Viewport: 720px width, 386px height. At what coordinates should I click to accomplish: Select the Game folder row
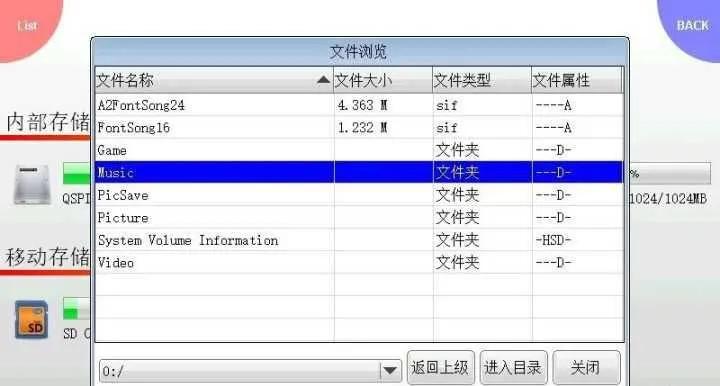[359, 150]
